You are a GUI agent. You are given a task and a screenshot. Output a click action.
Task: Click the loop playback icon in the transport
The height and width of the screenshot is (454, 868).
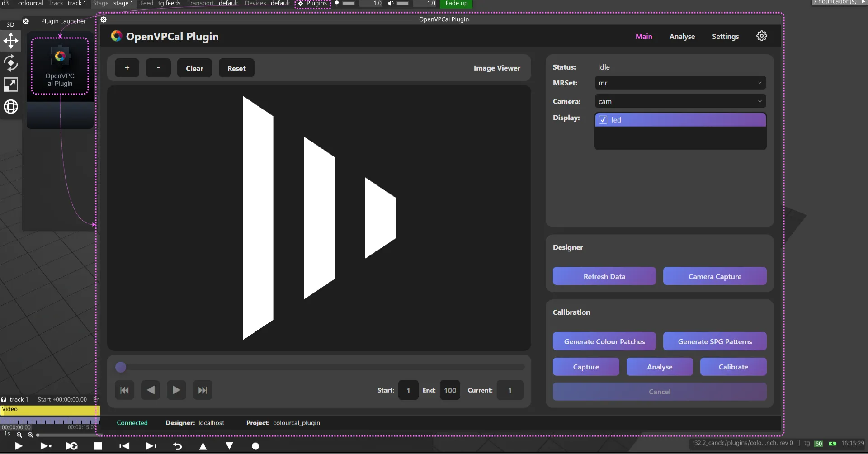[72, 446]
